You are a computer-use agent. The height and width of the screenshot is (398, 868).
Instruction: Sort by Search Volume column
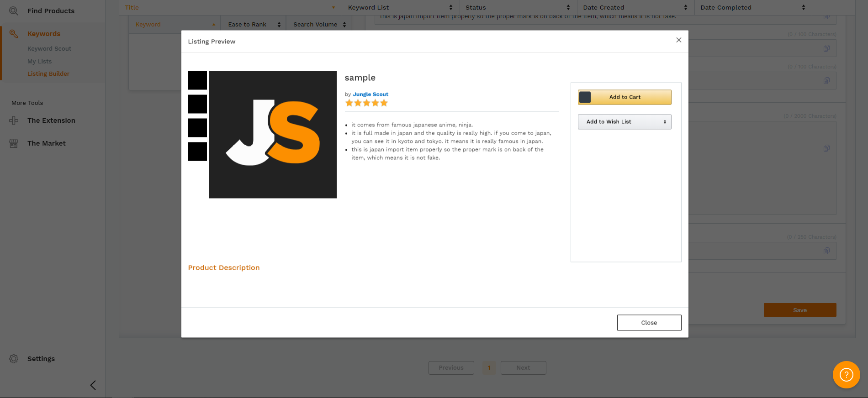click(x=319, y=25)
